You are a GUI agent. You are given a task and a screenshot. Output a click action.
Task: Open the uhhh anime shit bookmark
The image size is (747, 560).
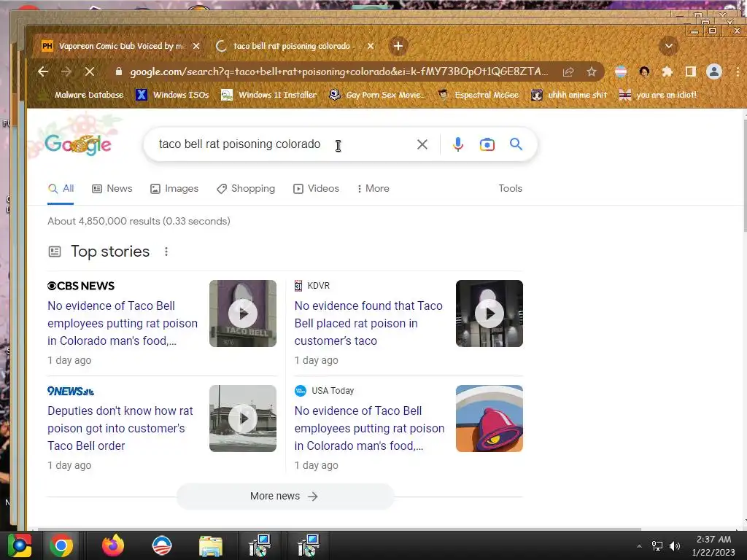(570, 95)
